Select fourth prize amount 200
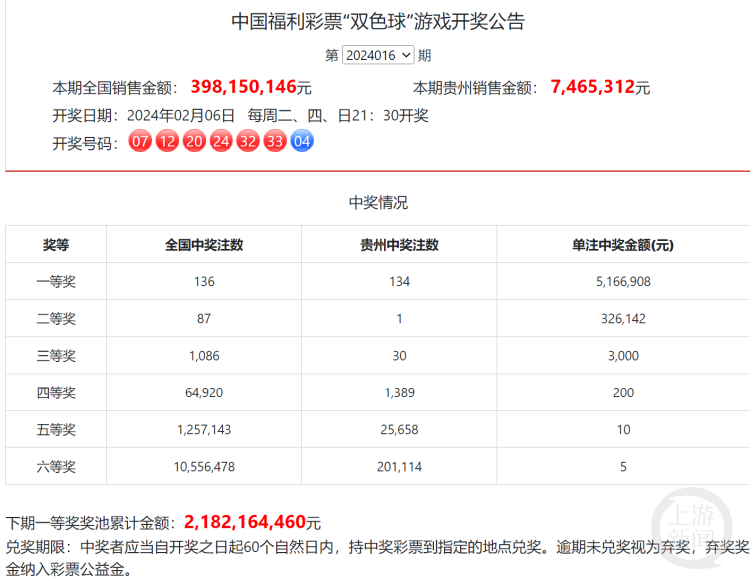 (623, 393)
